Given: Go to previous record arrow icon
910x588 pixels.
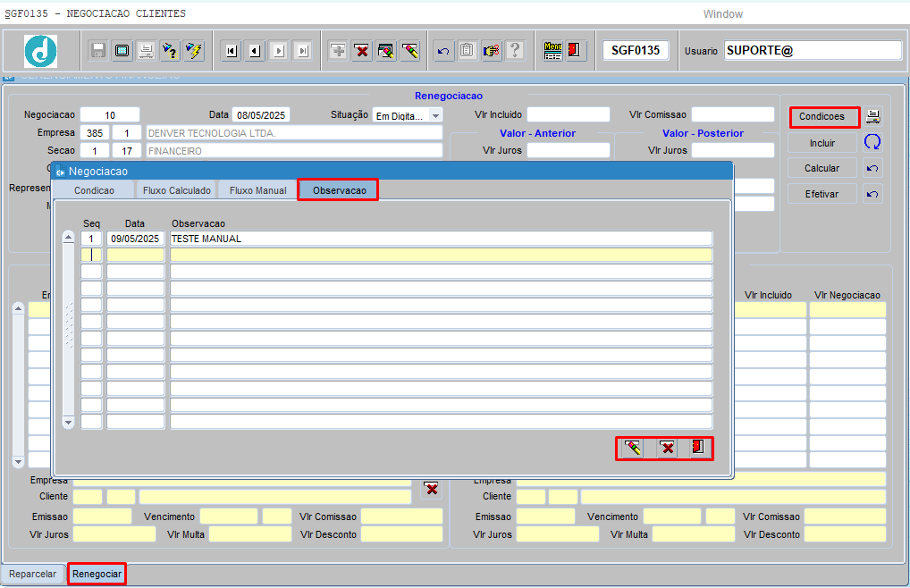Looking at the screenshot, I should [x=255, y=51].
